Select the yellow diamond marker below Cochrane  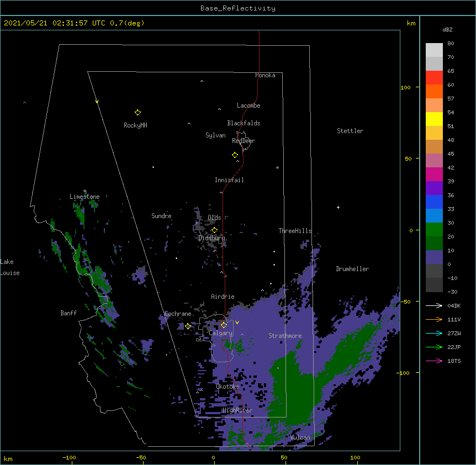[x=188, y=326]
